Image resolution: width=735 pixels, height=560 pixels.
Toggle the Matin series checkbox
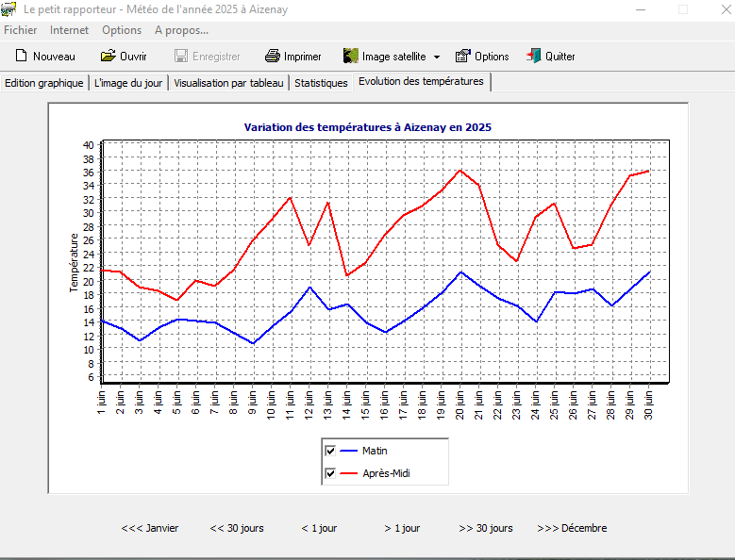(329, 451)
